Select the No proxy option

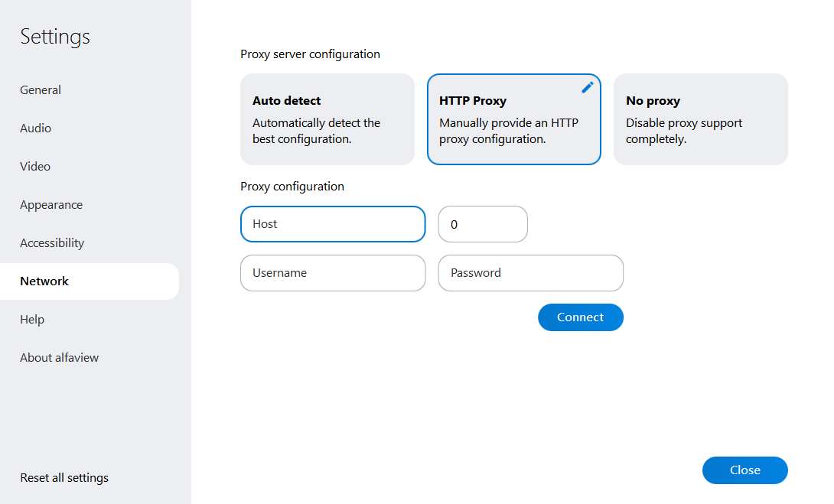pos(700,119)
